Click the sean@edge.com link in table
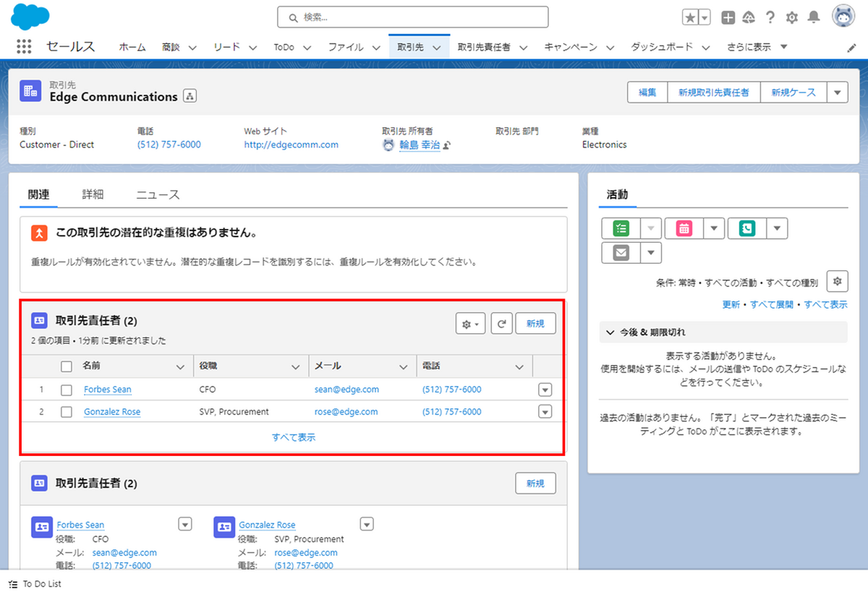868x597 pixels. pos(346,390)
